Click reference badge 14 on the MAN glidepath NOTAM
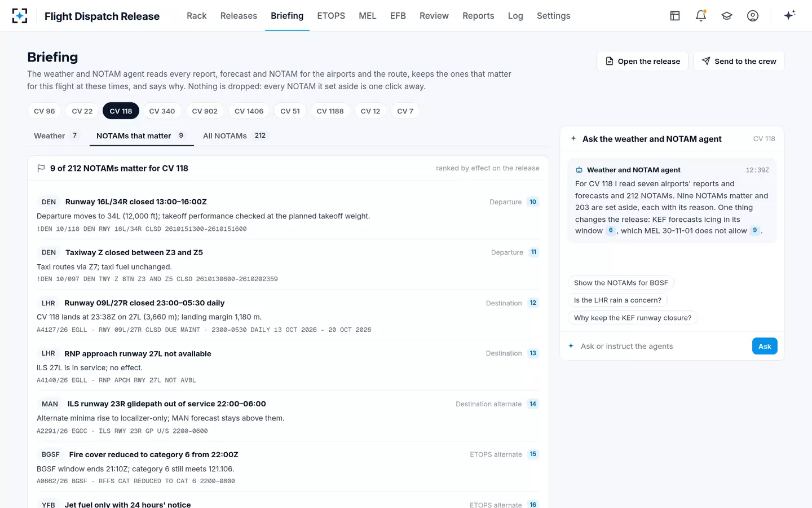This screenshot has width=812, height=508. [x=533, y=404]
